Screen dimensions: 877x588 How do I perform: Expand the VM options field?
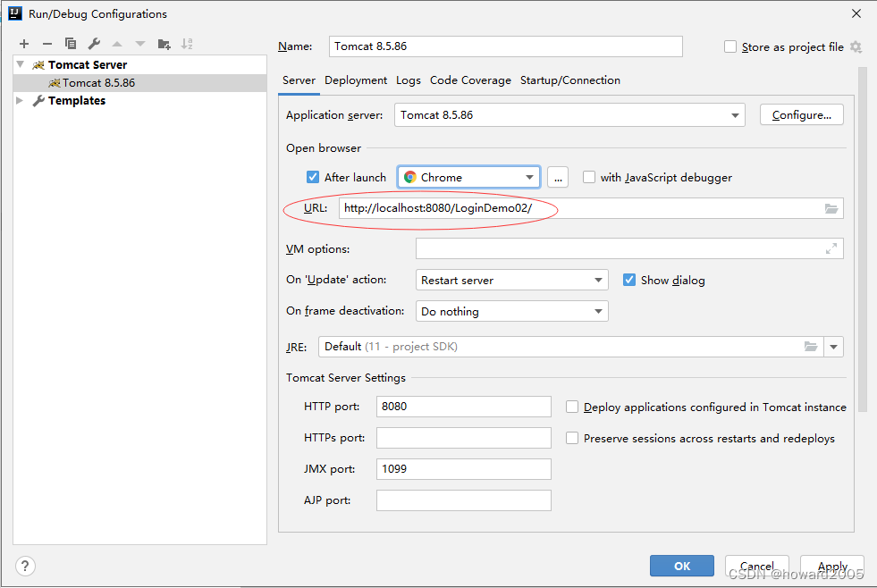click(831, 248)
